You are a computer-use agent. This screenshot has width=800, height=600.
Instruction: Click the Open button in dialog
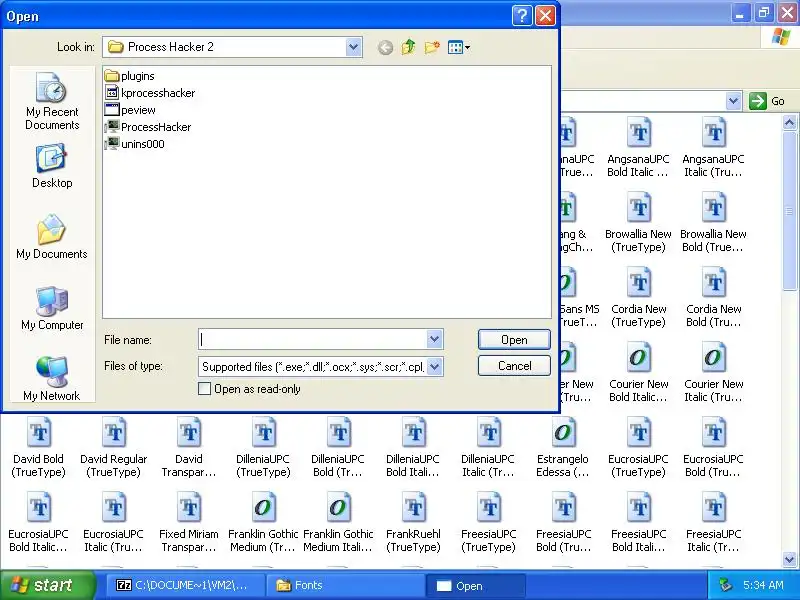click(514, 340)
